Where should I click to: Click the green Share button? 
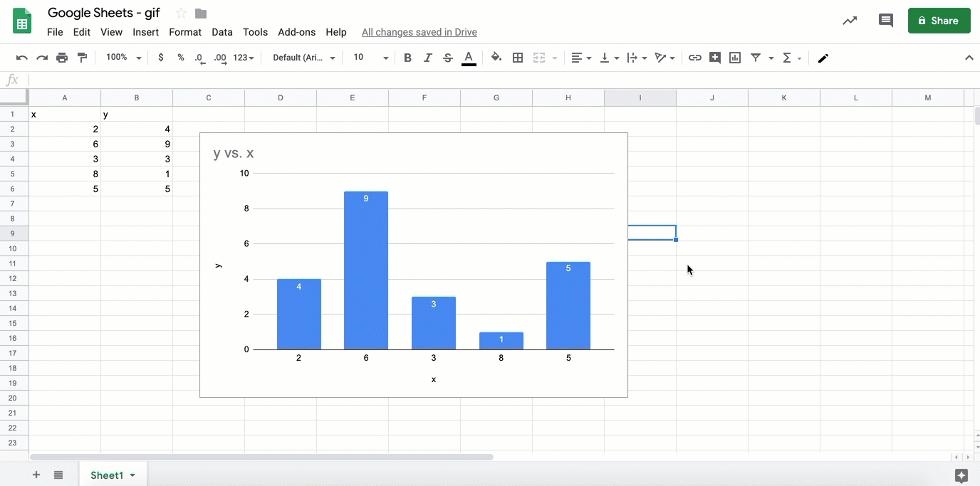[x=939, y=21]
